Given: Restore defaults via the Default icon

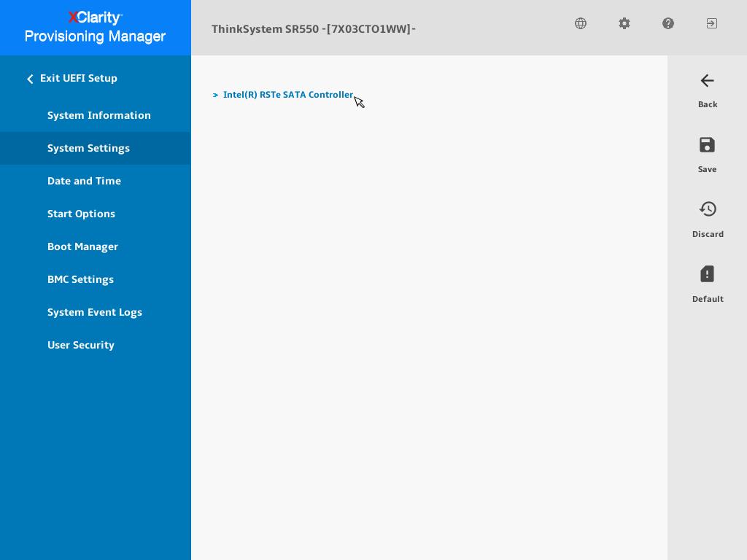Looking at the screenshot, I should pyautogui.click(x=707, y=274).
